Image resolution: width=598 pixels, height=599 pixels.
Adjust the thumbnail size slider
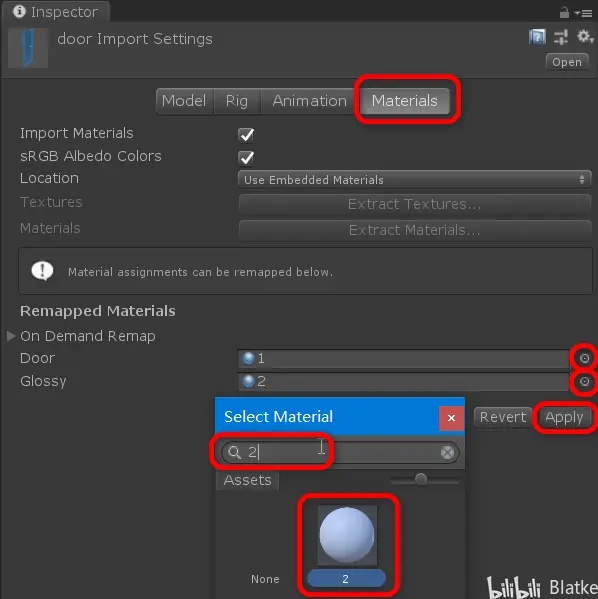pos(421,479)
